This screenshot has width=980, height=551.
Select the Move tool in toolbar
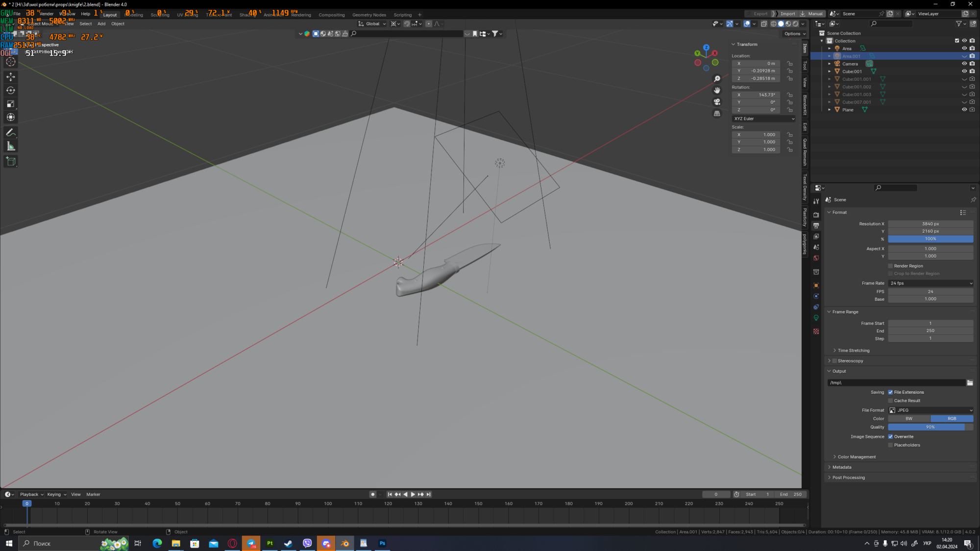click(x=10, y=77)
